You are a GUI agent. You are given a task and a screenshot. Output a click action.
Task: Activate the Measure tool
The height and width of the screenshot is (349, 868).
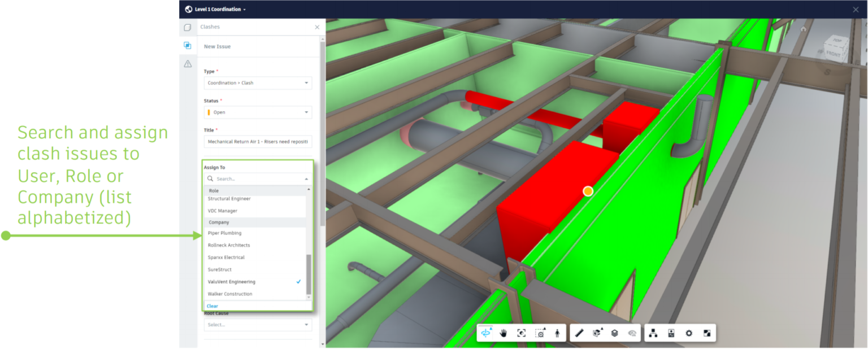[x=579, y=333]
